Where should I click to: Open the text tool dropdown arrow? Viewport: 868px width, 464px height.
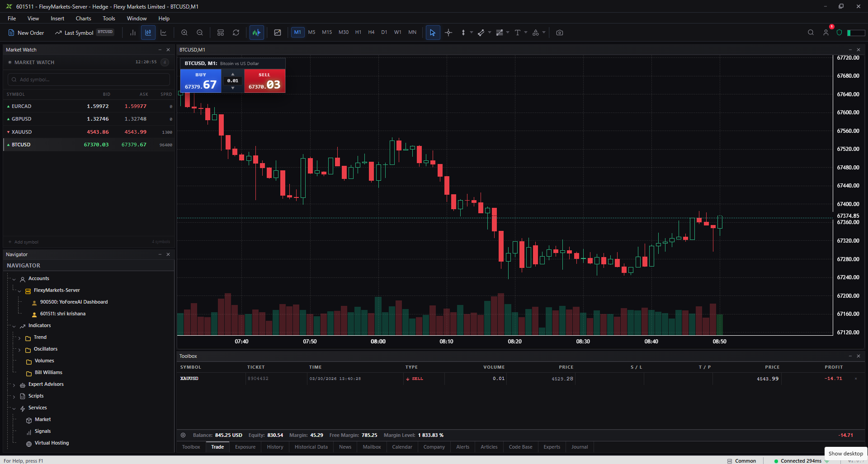coord(526,33)
